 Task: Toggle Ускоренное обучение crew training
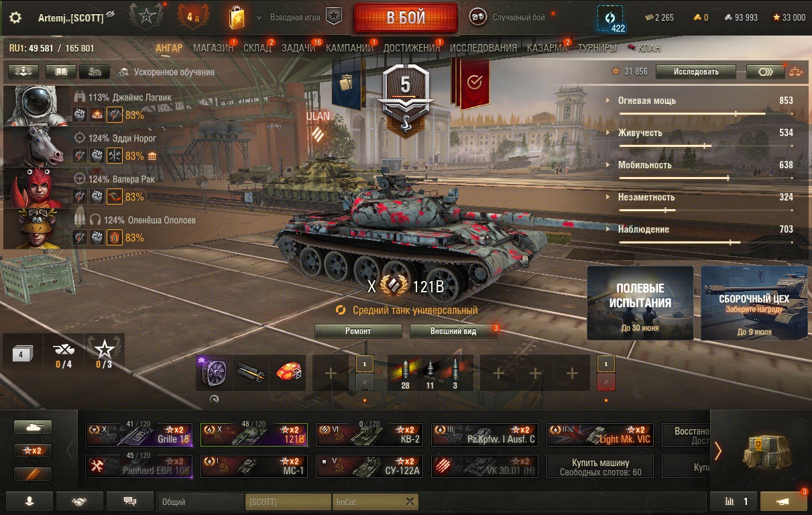[x=167, y=72]
